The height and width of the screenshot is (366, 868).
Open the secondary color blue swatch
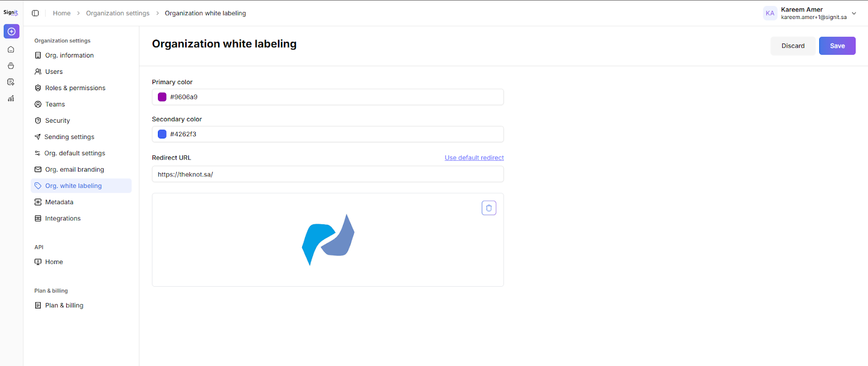coord(162,134)
